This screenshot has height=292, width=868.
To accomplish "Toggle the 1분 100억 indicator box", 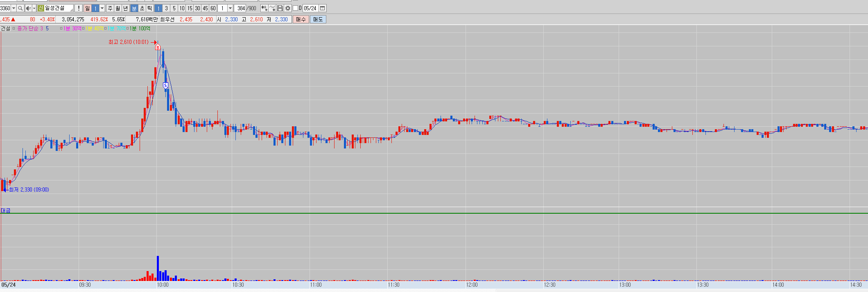I will [x=127, y=28].
